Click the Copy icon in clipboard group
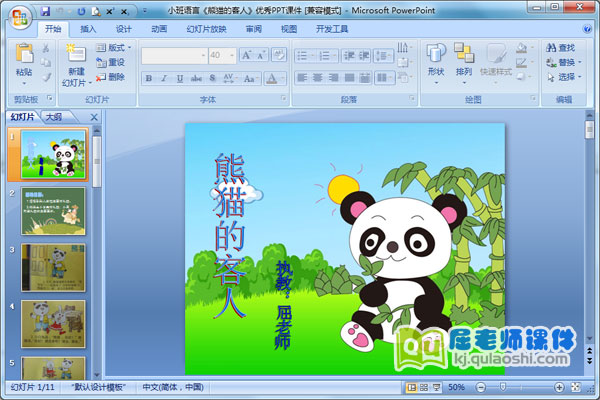 (x=46, y=62)
